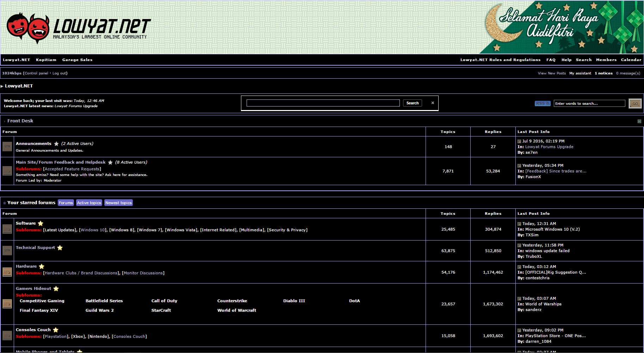Open the Lowyat Forums Upgrade news link
Image resolution: width=644 pixels, height=353 pixels.
click(x=76, y=106)
